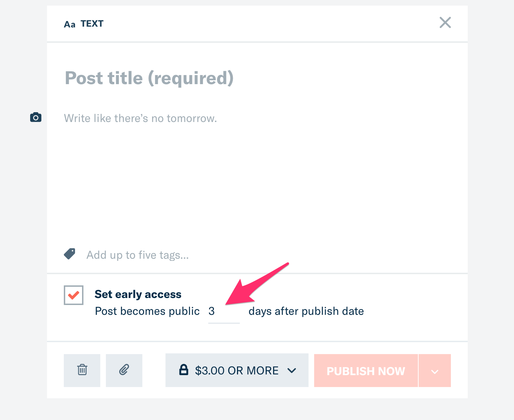514x420 pixels.
Task: Click the camera icon to add image
Action: pos(36,117)
